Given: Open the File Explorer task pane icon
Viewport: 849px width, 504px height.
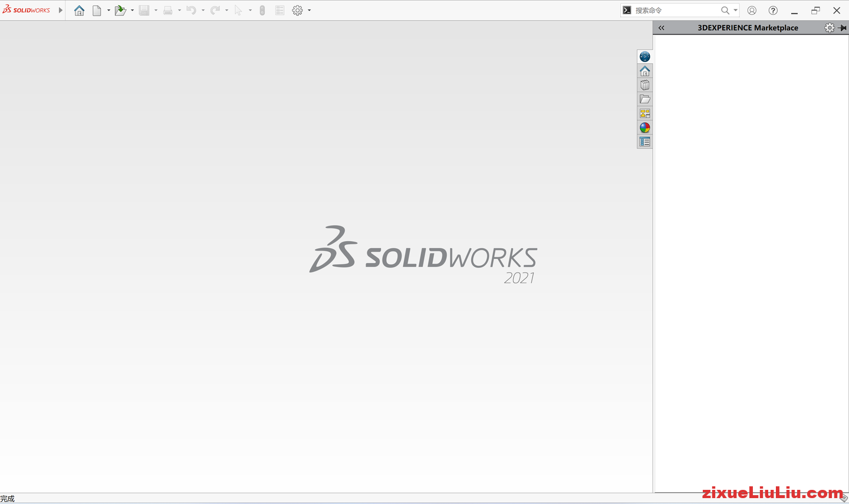Looking at the screenshot, I should point(644,99).
